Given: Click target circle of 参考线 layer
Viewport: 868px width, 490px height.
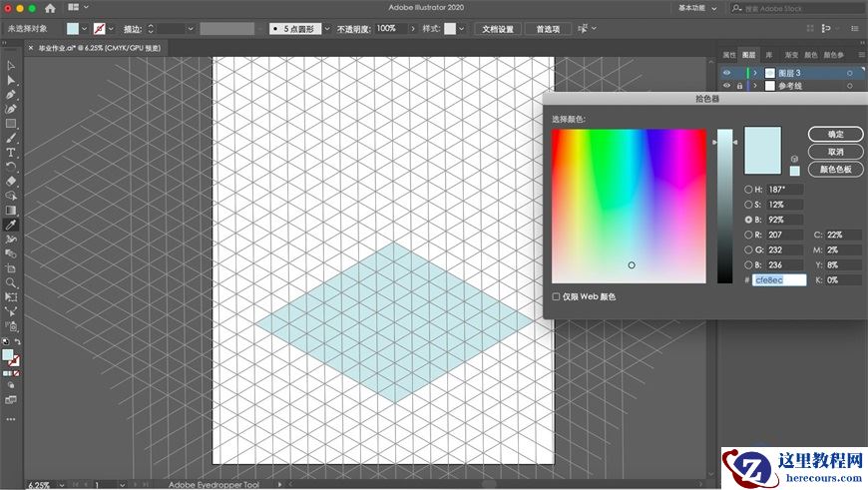Looking at the screenshot, I should [850, 86].
